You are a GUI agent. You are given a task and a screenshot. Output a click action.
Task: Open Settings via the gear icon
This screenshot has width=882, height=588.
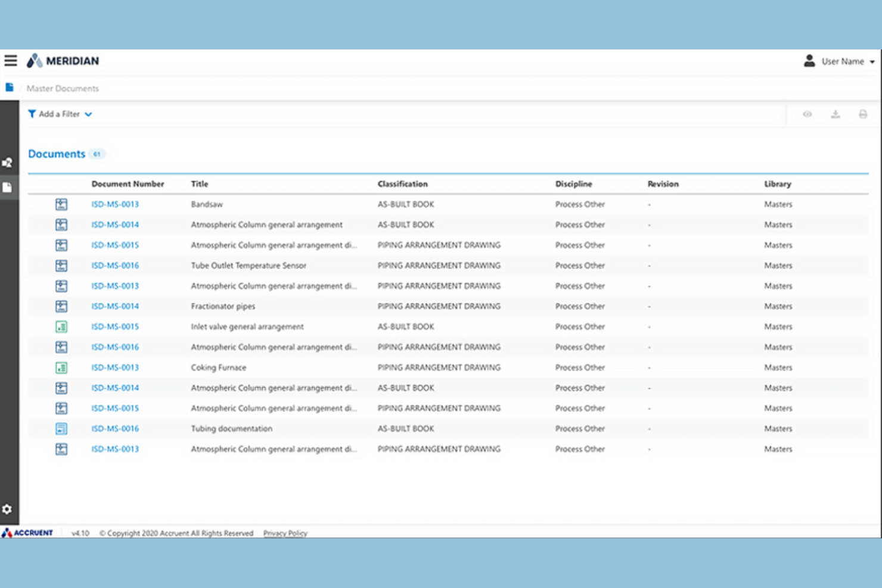pos(8,509)
